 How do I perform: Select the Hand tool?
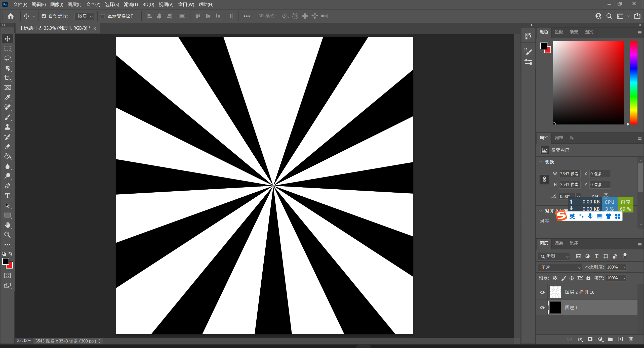7,225
